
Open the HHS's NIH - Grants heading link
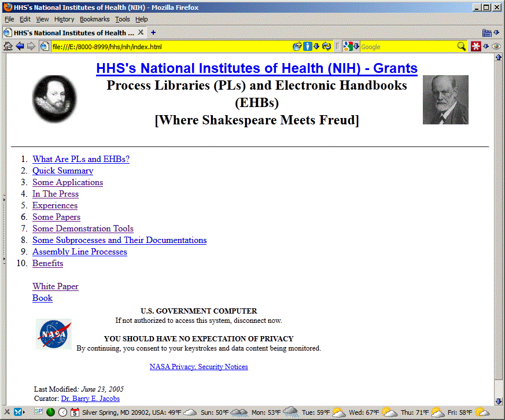click(x=257, y=68)
